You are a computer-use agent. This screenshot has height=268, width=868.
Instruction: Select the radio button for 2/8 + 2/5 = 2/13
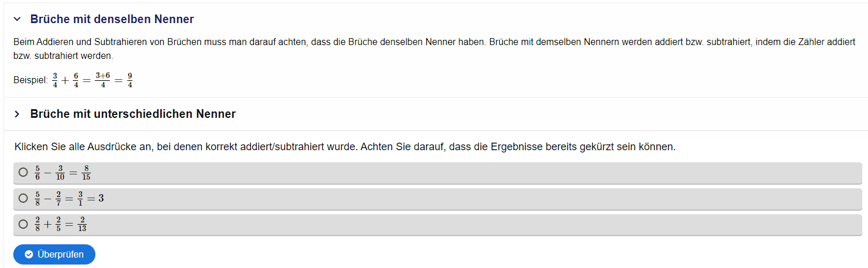pyautogui.click(x=23, y=224)
